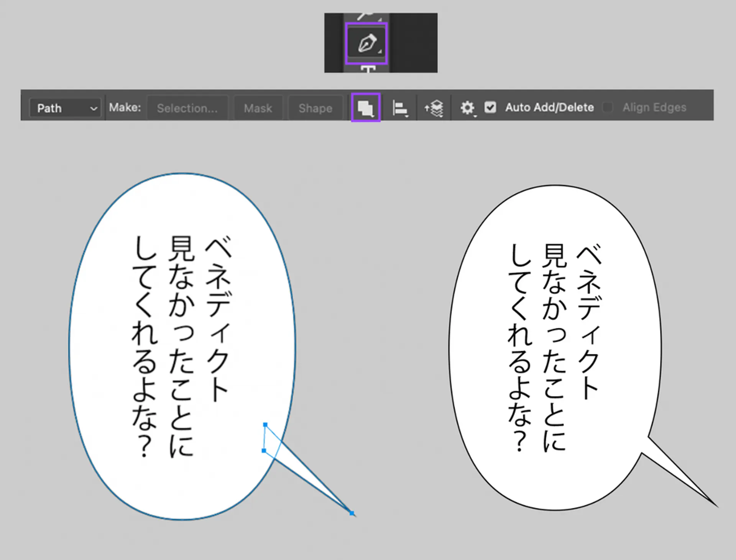
Task: Expand the Path mode dropdown
Action: 65,108
